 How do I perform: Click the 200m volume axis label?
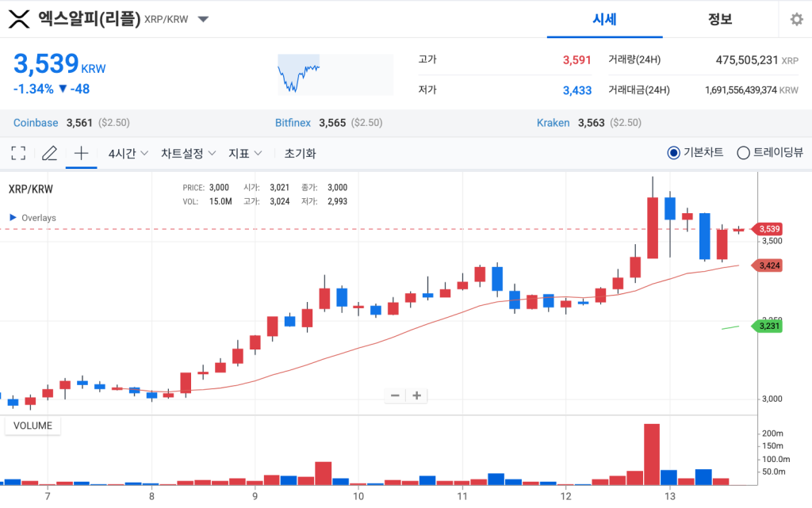772,434
